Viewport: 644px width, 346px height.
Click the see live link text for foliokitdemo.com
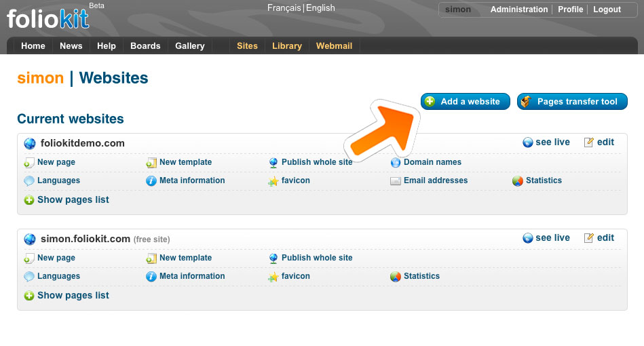point(553,142)
